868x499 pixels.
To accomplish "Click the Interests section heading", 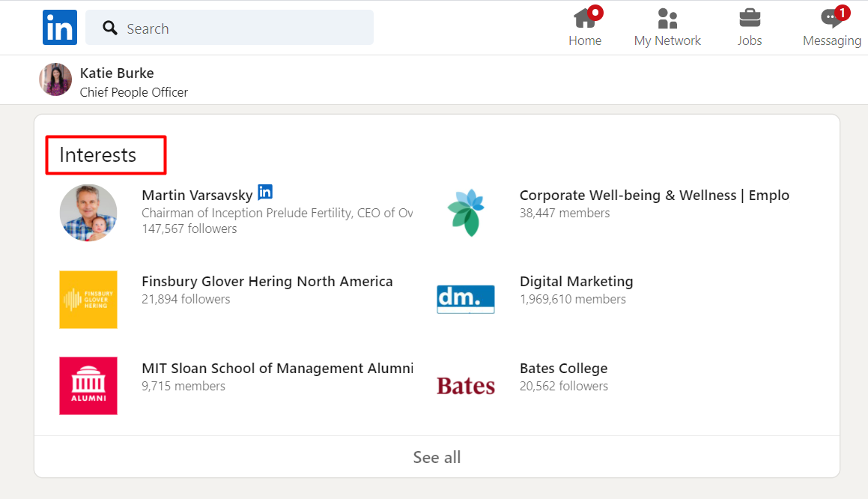I will [98, 155].
